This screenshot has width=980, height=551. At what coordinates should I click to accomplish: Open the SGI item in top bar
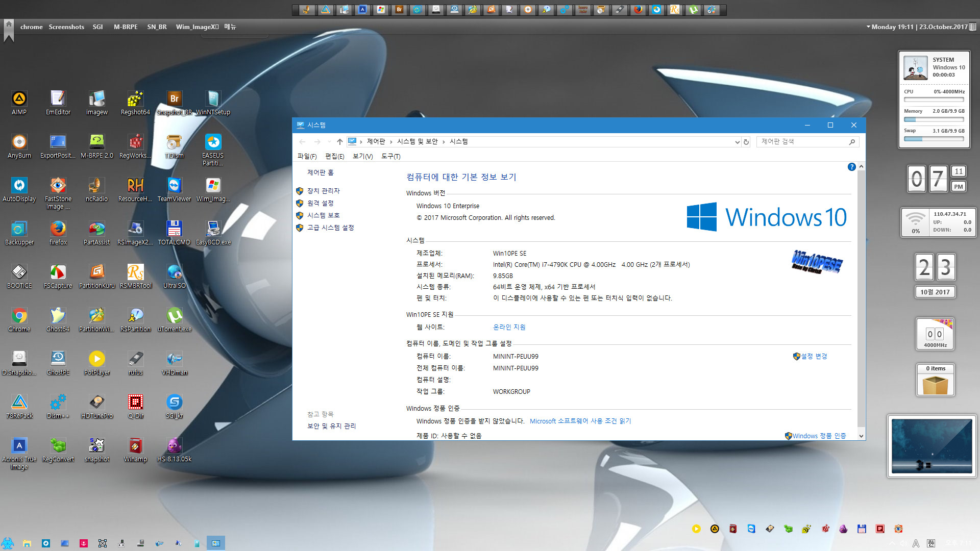coord(97,27)
